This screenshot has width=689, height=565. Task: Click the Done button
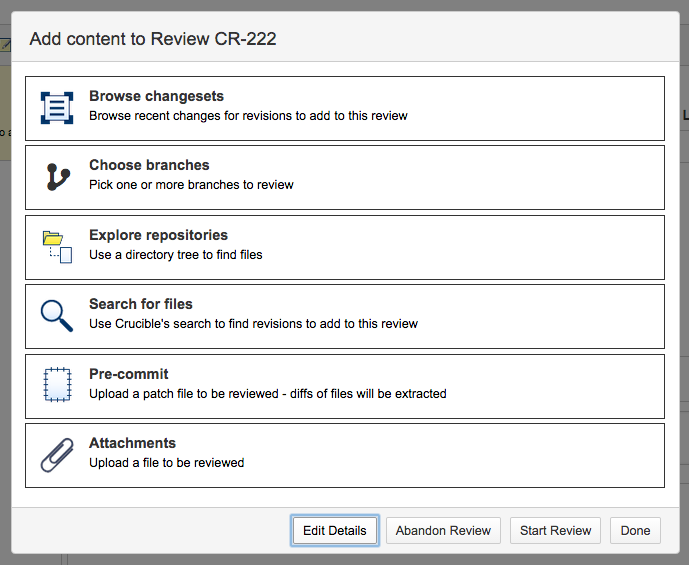click(x=635, y=531)
